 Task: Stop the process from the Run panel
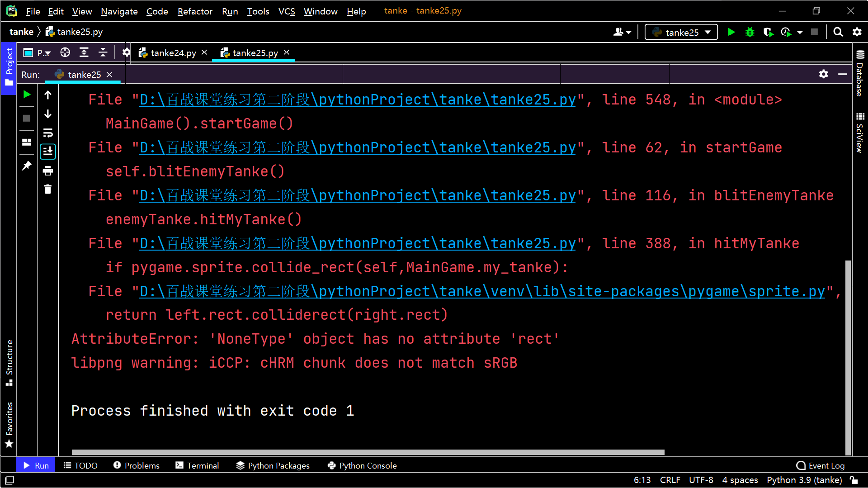27,118
